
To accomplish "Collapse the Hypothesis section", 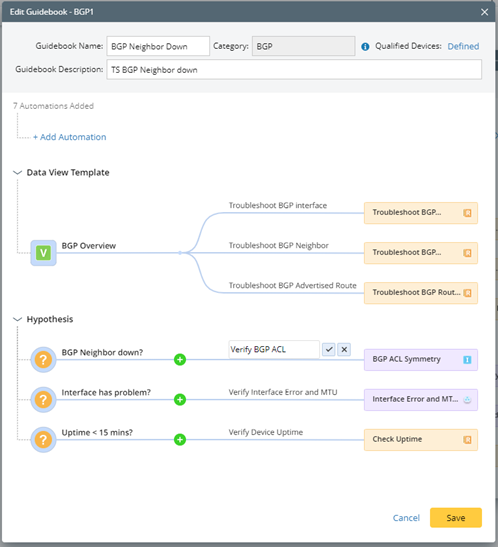I will 17,319.
